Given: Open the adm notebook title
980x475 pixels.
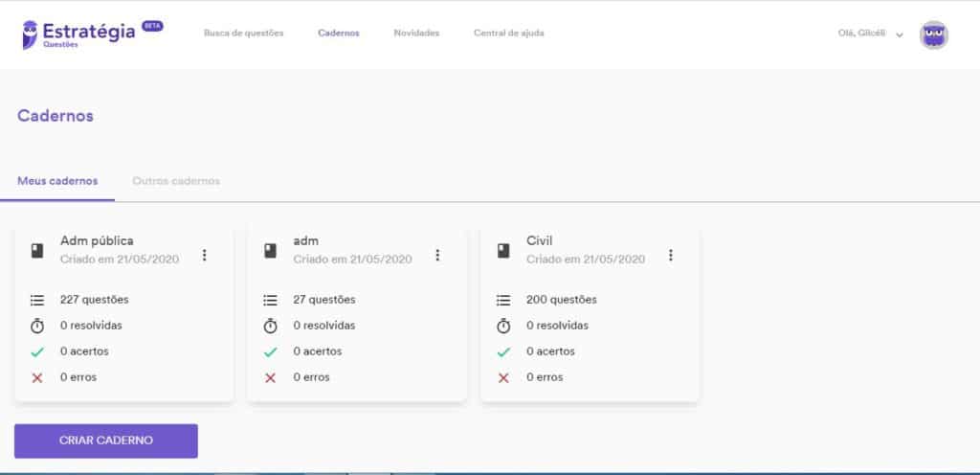Looking at the screenshot, I should (306, 240).
